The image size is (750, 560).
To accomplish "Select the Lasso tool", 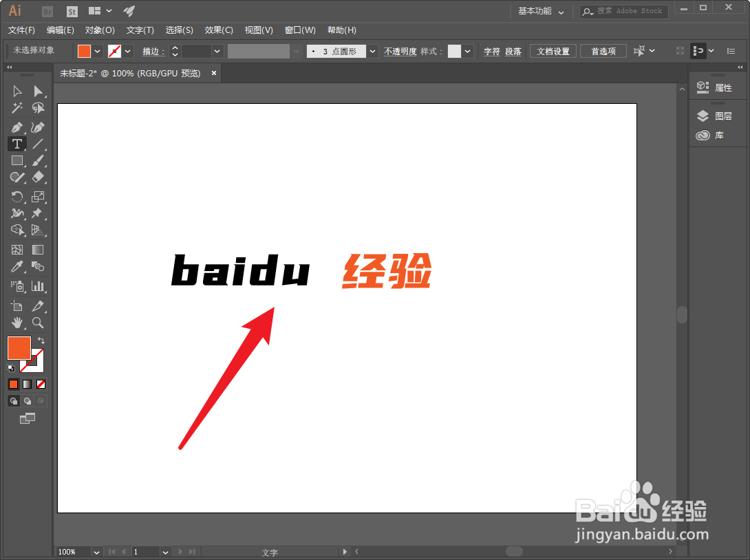I will click(38, 108).
